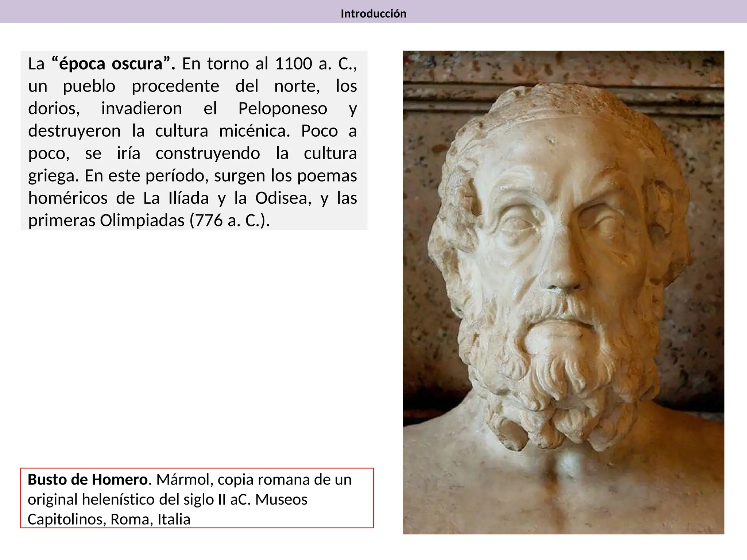The image size is (747, 560).
Task: Click the 'Introducción' slide title
Action: [373, 14]
